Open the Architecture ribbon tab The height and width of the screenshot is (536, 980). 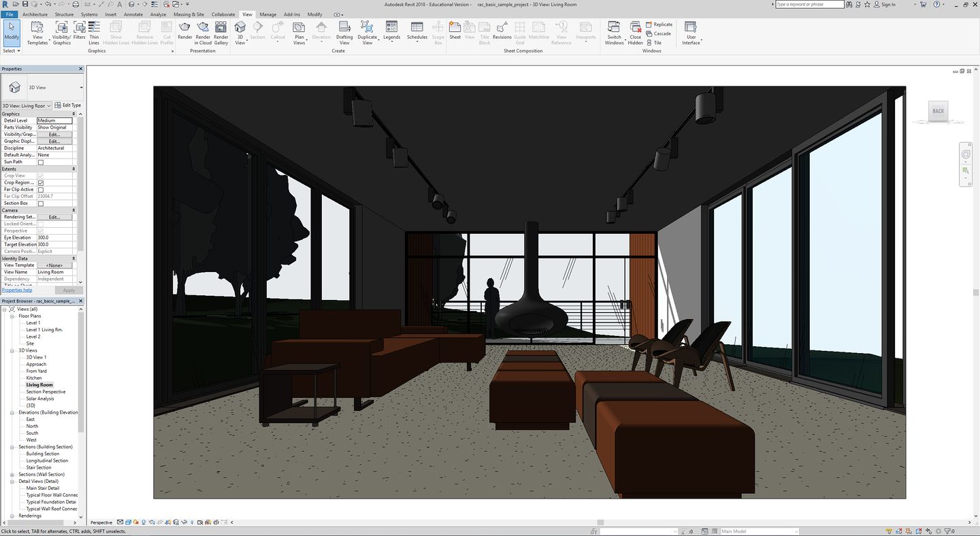click(35, 14)
